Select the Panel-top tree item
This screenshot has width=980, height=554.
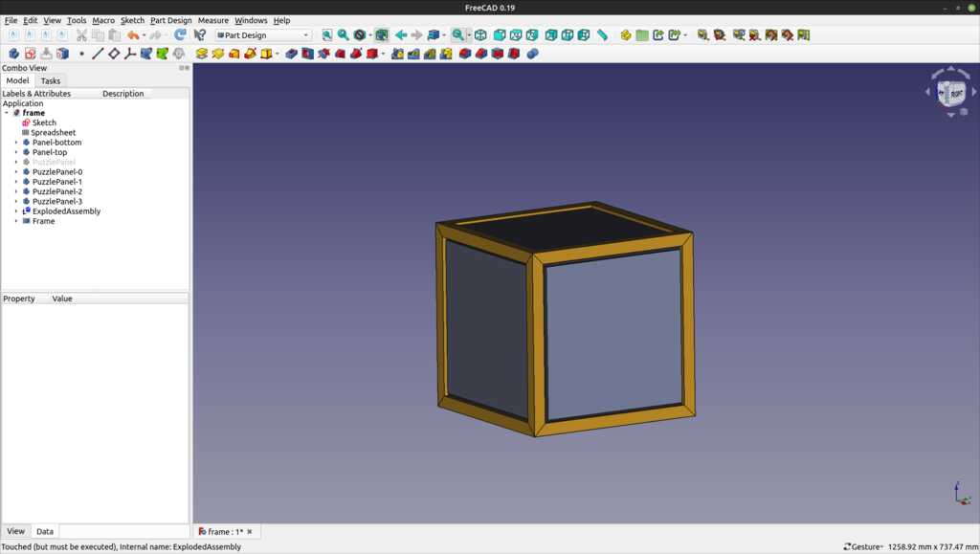pos(50,152)
